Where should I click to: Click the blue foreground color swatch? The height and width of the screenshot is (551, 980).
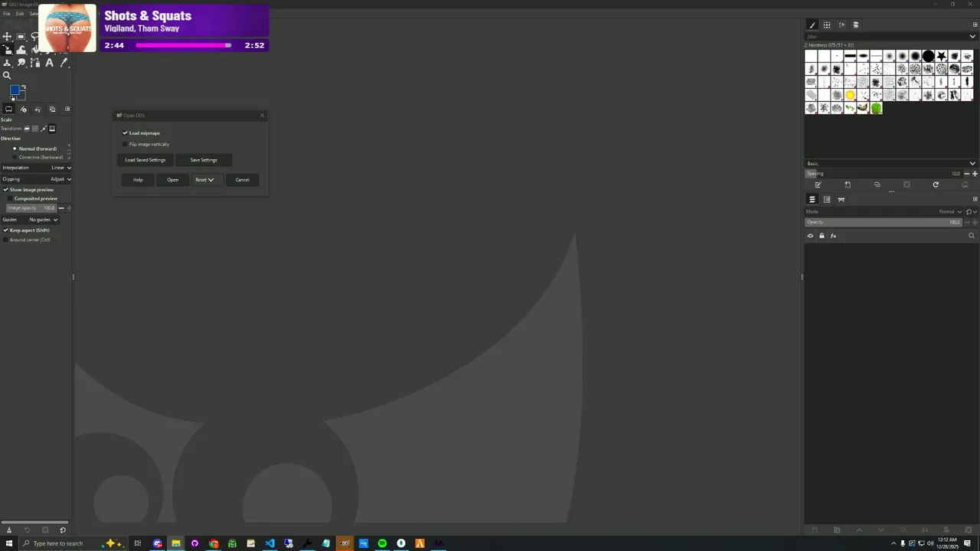point(15,90)
